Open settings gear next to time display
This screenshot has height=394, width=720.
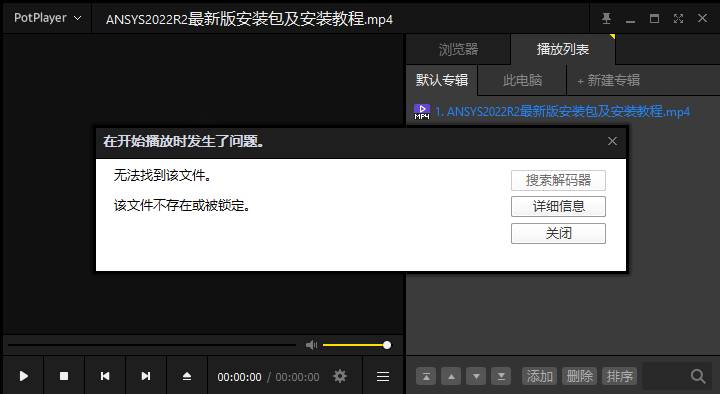340,376
